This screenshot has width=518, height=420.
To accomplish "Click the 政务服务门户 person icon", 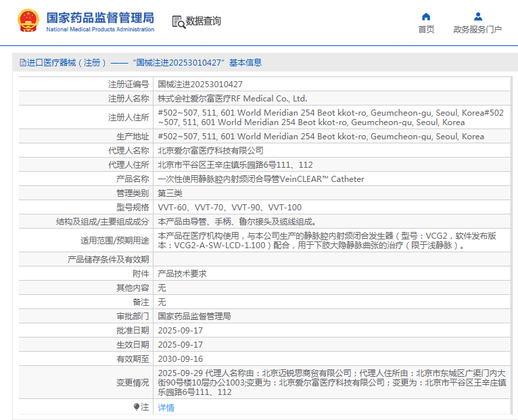I will coord(477,16).
